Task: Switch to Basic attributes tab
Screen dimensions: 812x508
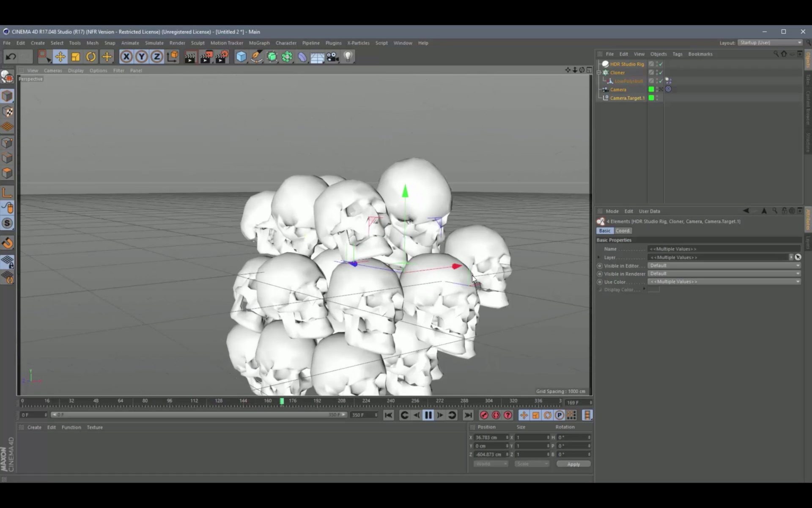Action: pos(605,231)
